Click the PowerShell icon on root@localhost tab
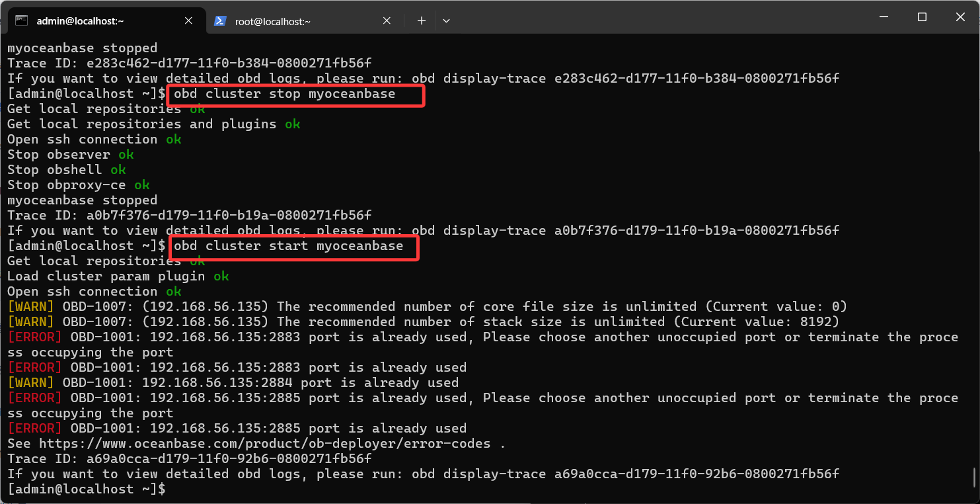 tap(221, 21)
